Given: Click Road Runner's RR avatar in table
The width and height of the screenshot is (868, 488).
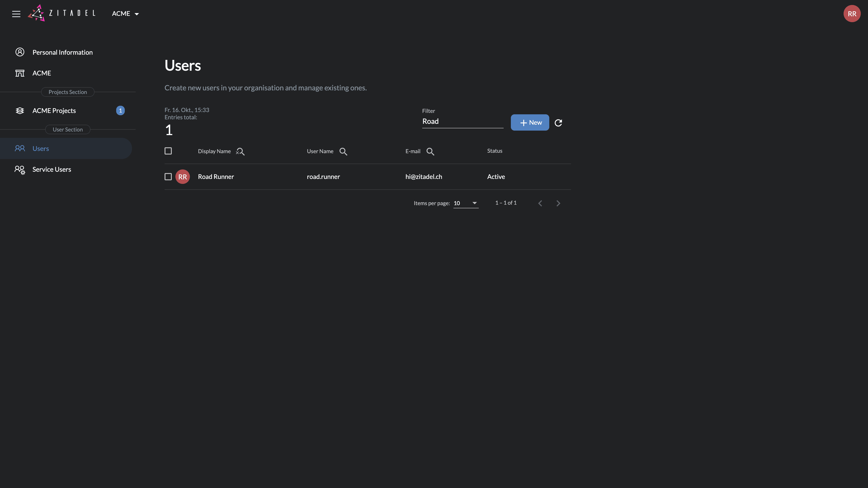Looking at the screenshot, I should pyautogui.click(x=182, y=177).
